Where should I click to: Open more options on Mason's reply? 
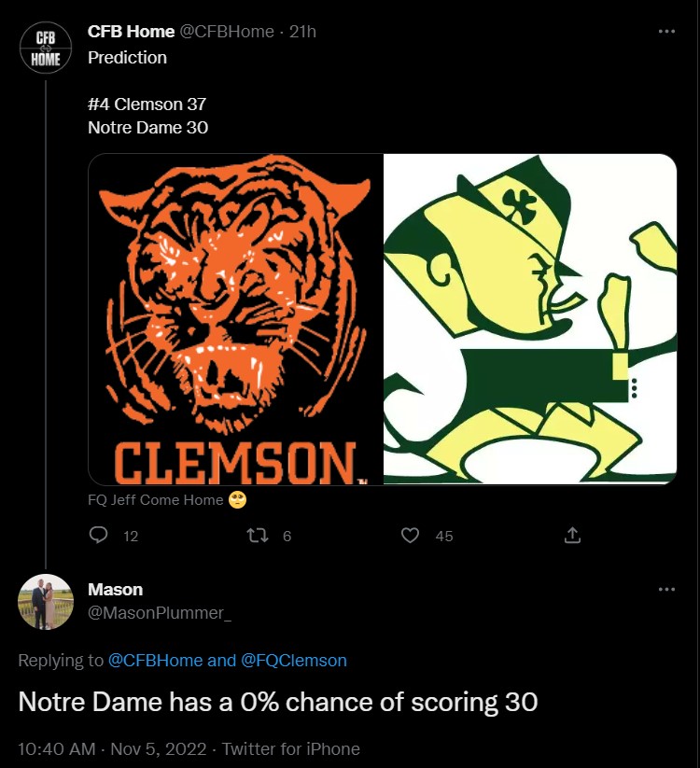[x=666, y=589]
